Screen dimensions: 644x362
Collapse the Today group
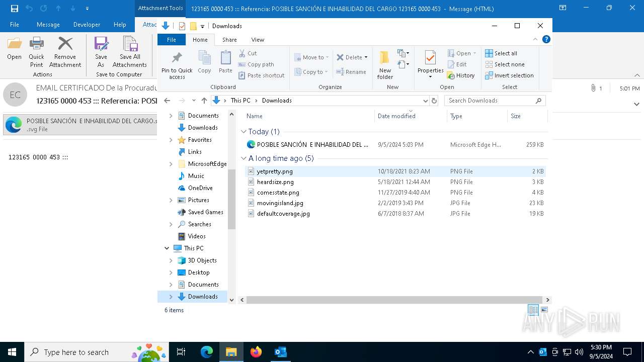click(244, 132)
